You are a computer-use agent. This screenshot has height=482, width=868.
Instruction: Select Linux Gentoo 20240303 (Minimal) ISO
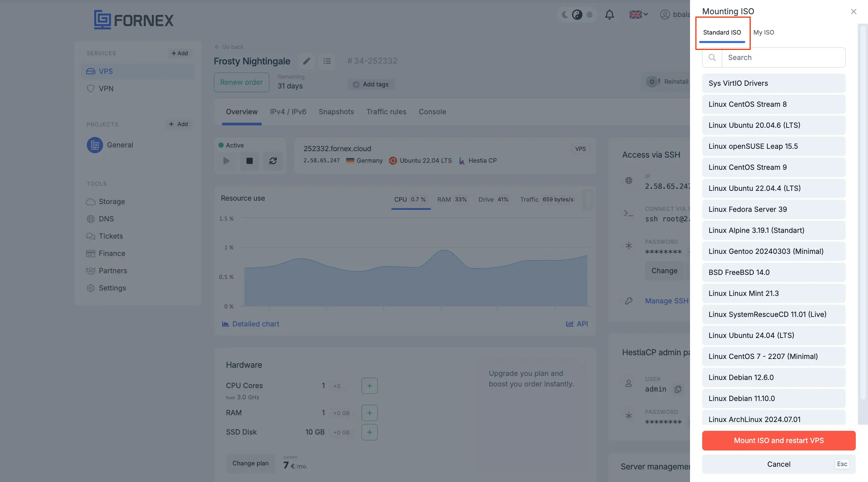774,252
